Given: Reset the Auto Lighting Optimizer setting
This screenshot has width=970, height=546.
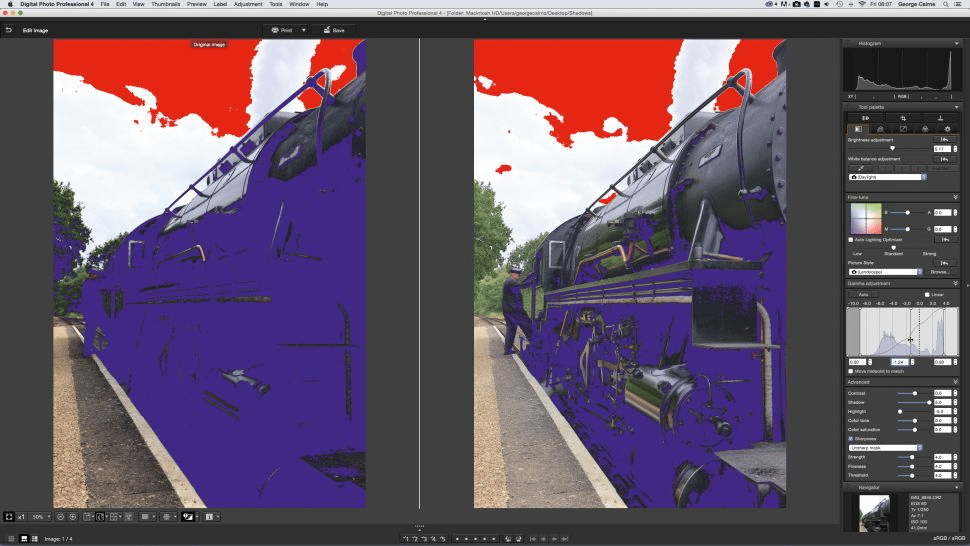Looking at the screenshot, I should pyautogui.click(x=945, y=239).
